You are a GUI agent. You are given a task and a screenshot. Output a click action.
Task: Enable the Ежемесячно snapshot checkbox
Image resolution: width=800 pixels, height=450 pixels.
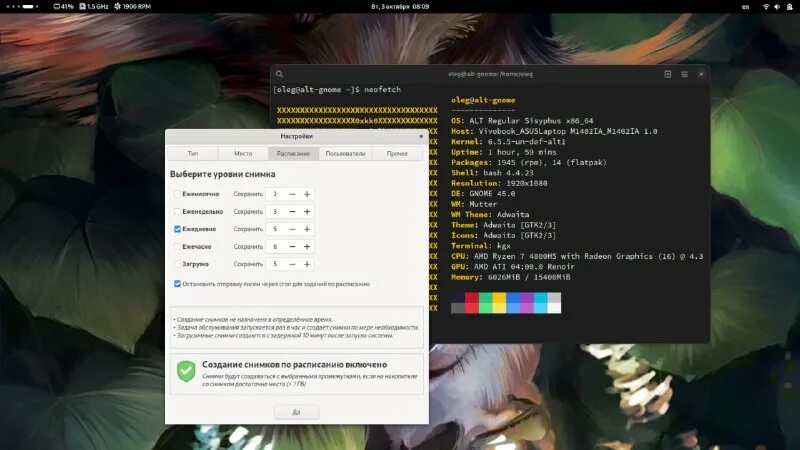coord(177,194)
